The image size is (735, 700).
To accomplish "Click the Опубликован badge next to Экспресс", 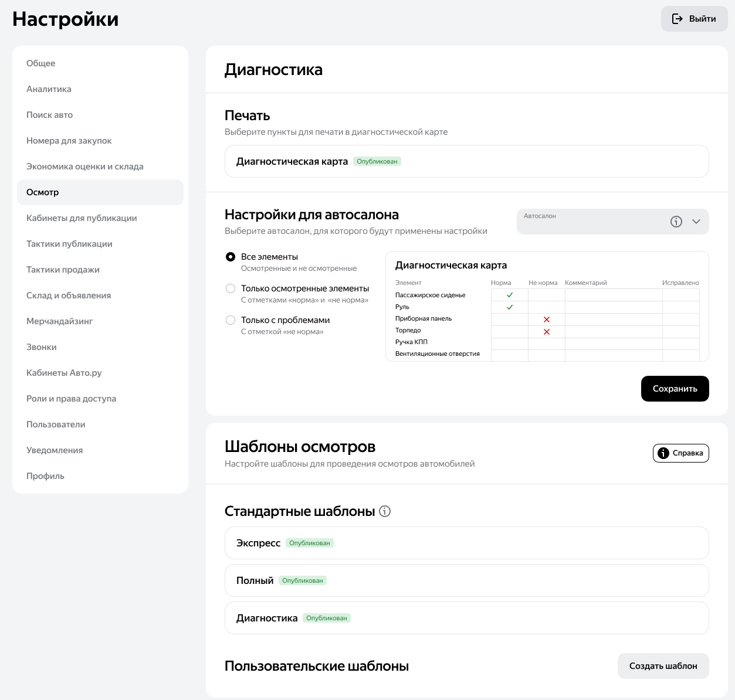I will pos(310,543).
